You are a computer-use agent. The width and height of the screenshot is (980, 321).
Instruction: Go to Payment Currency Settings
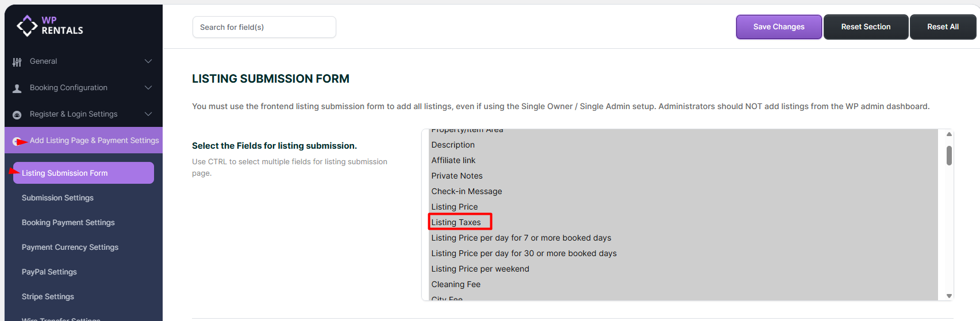point(70,247)
